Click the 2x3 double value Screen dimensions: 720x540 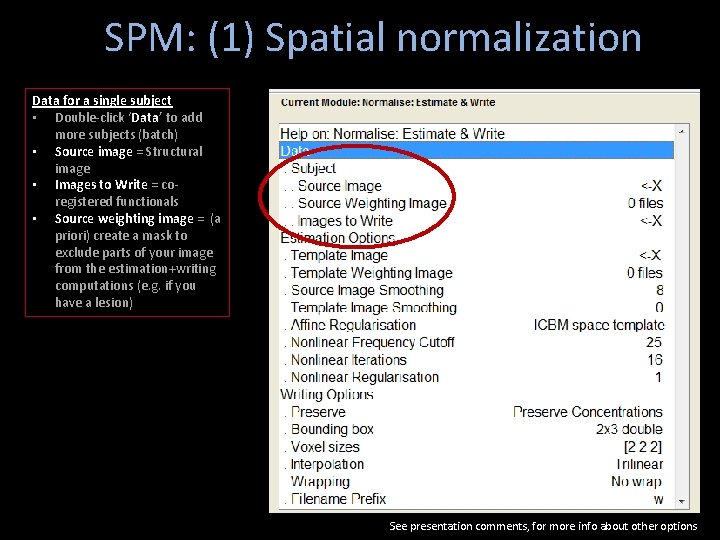[x=629, y=429]
